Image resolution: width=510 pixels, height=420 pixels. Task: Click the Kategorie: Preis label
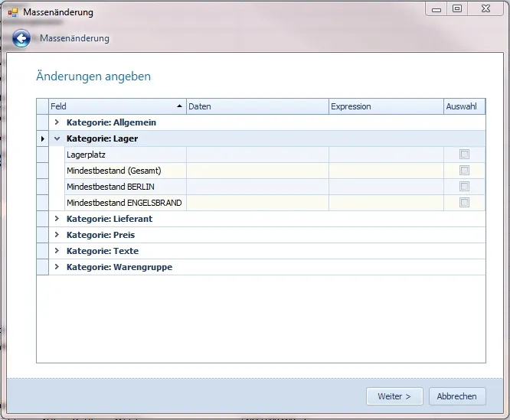[x=100, y=235]
